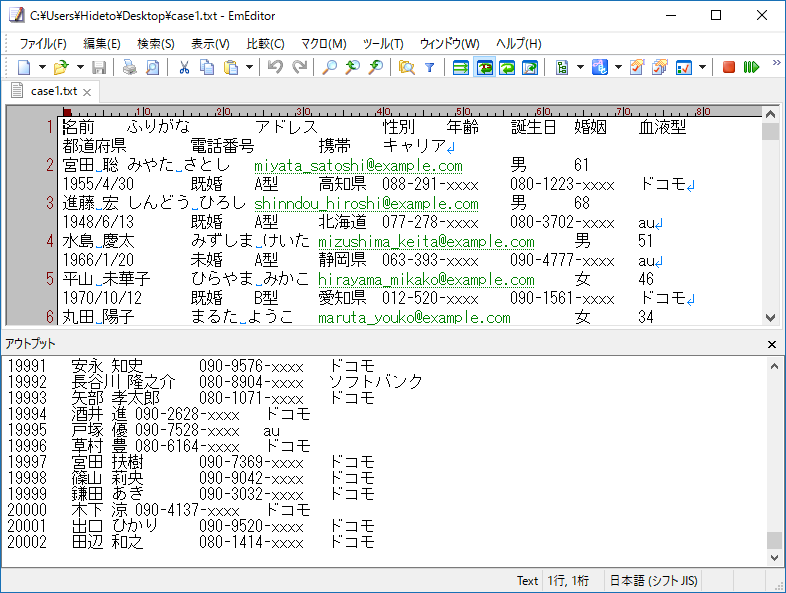
Task: Open the 編集(E) menu
Action: click(x=102, y=44)
